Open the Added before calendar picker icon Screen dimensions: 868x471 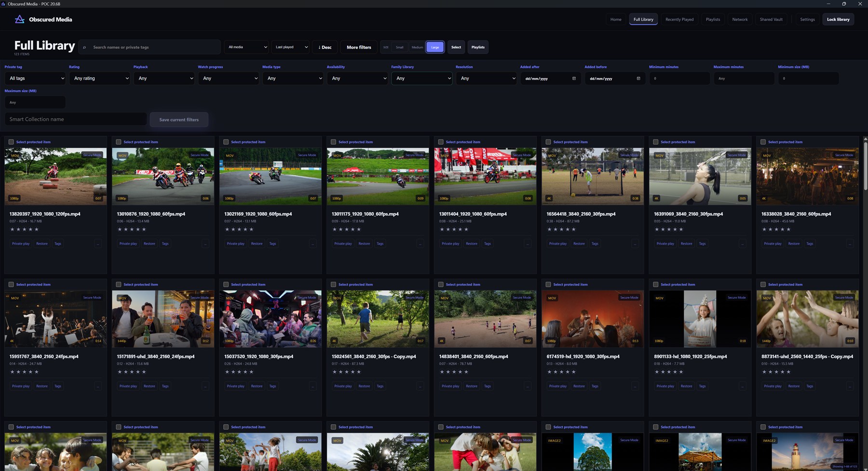pyautogui.click(x=638, y=78)
